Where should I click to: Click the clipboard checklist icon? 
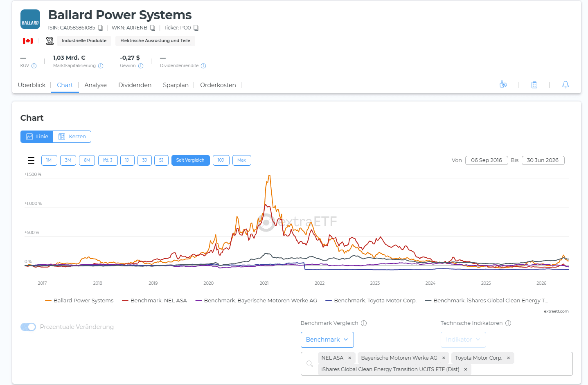tap(534, 85)
